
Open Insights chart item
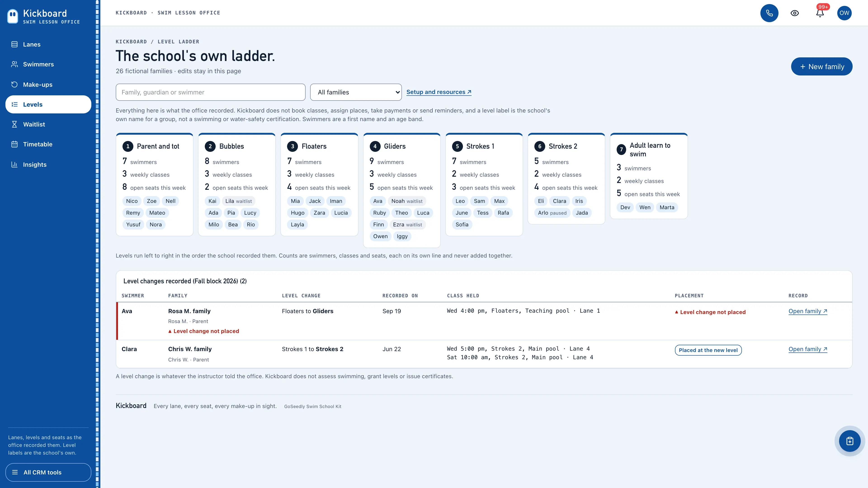coord(48,164)
